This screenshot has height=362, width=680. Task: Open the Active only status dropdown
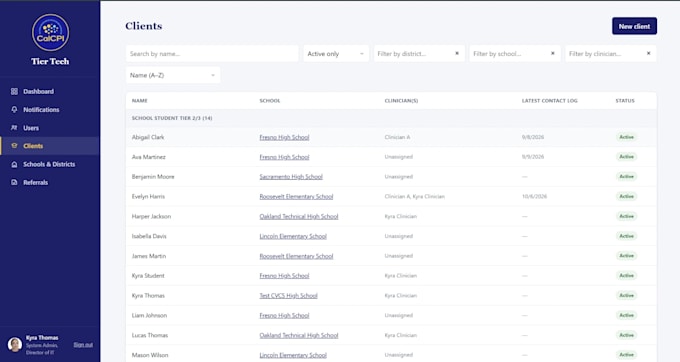tap(336, 54)
